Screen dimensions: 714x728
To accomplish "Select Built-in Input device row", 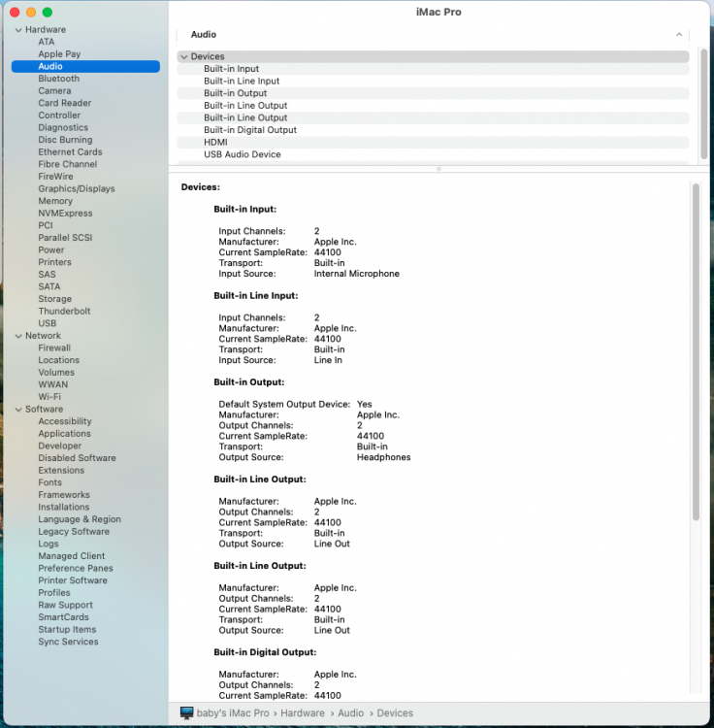I will (433, 69).
